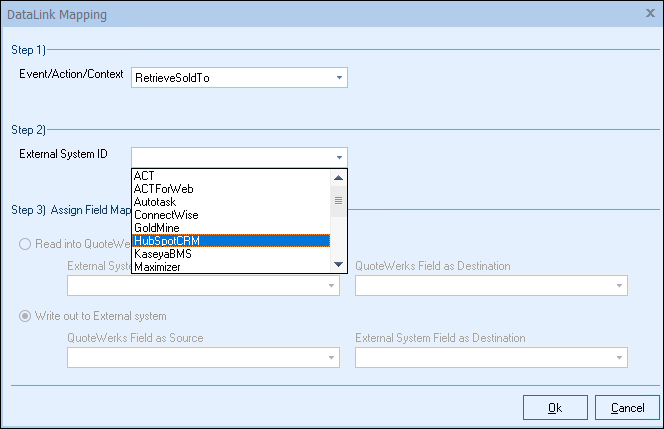Collapse the External System ID dropdown arrow
The width and height of the screenshot is (664, 429).
click(339, 156)
